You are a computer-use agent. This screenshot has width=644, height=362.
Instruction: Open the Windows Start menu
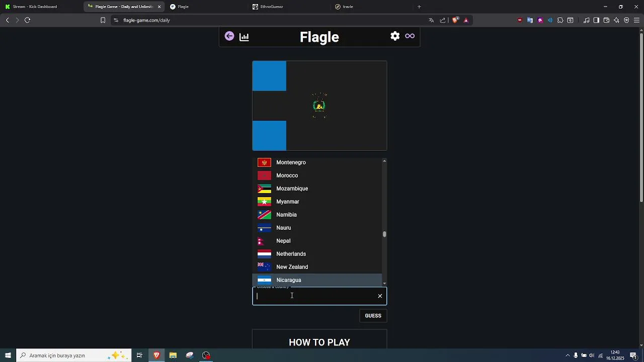point(8,355)
